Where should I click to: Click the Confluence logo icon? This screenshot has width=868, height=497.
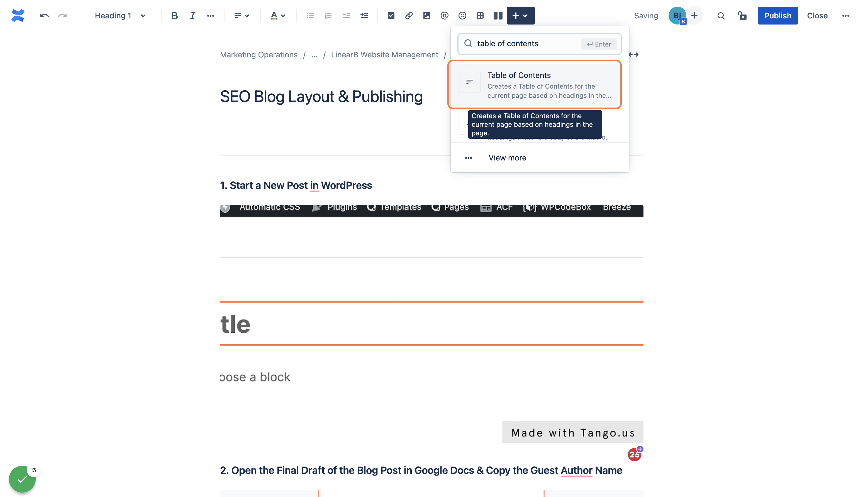(18, 16)
